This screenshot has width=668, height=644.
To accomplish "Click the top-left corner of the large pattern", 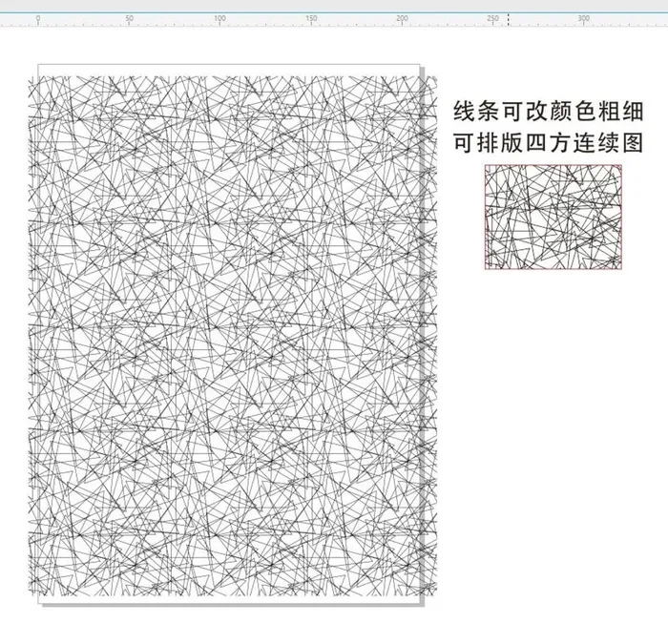I will [x=31, y=68].
